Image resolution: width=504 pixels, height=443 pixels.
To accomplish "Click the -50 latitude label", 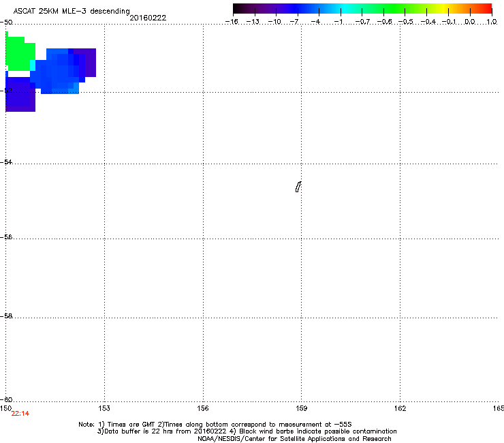I will pyautogui.click(x=6, y=22).
